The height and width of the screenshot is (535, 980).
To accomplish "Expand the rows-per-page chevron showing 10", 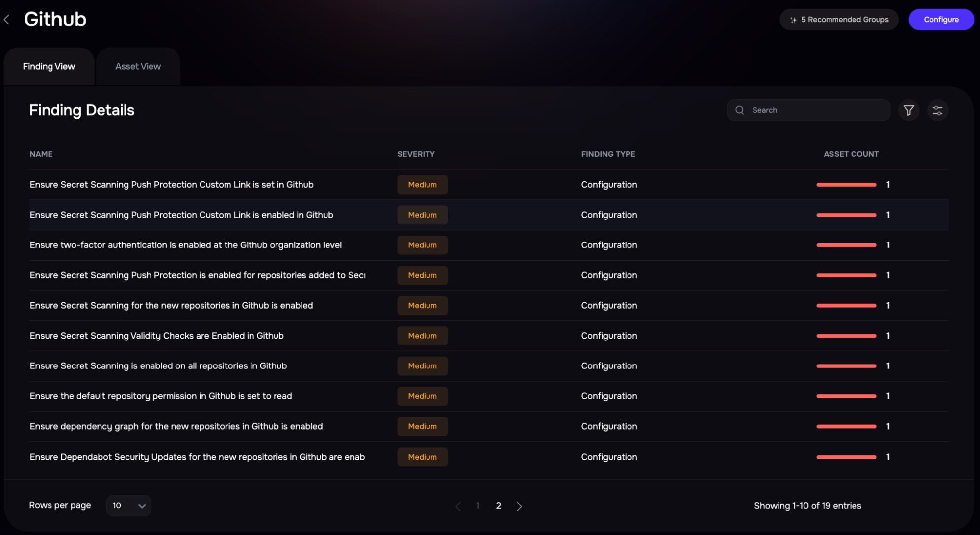I will click(x=141, y=505).
